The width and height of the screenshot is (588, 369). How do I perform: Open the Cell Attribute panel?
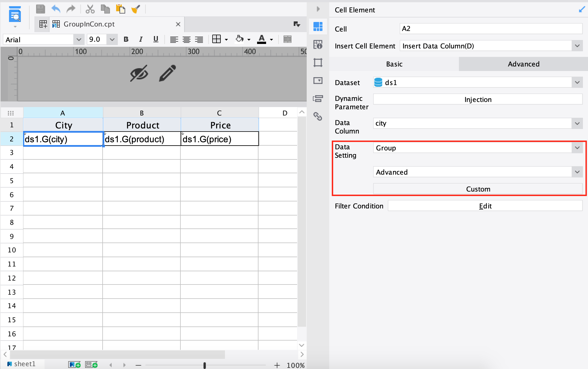(x=318, y=45)
